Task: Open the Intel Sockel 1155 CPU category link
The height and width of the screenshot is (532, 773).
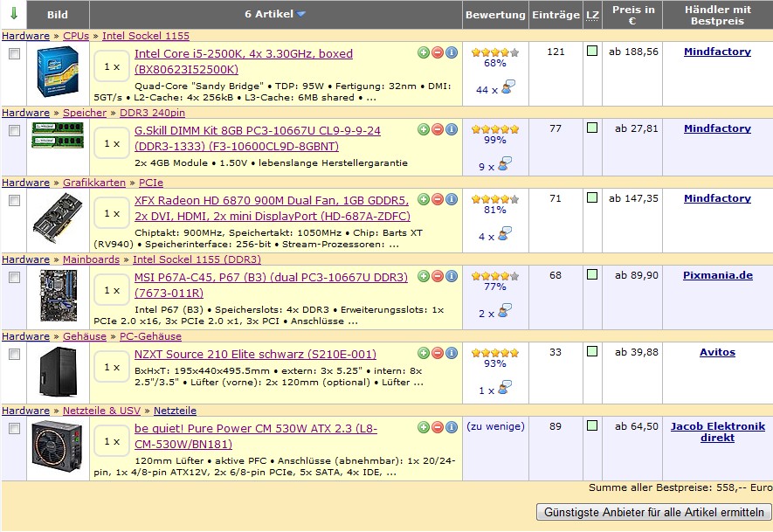Action: click(x=146, y=36)
